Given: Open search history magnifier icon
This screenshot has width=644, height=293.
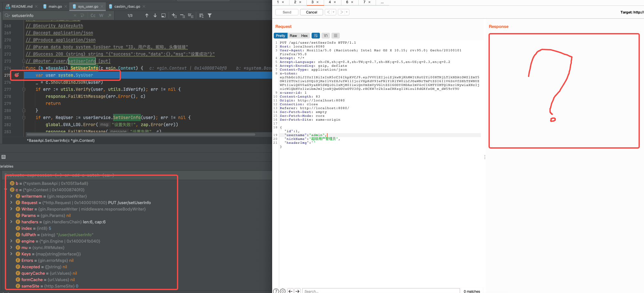Looking at the screenshot, I should click(7, 15).
